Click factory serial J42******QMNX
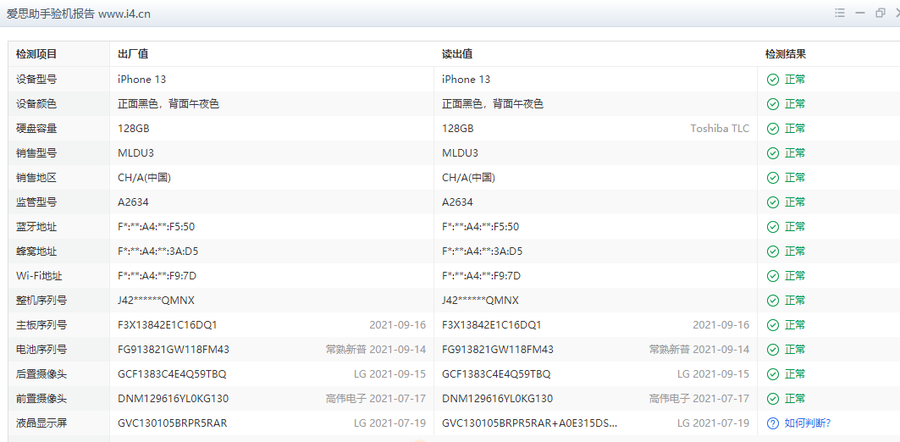The height and width of the screenshot is (442, 900). tap(156, 300)
